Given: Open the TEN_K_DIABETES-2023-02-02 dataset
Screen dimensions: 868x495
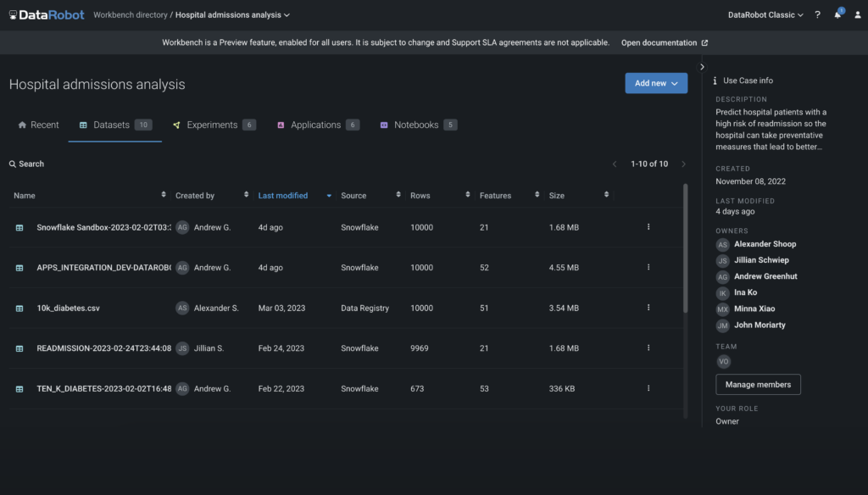Looking at the screenshot, I should click(104, 389).
